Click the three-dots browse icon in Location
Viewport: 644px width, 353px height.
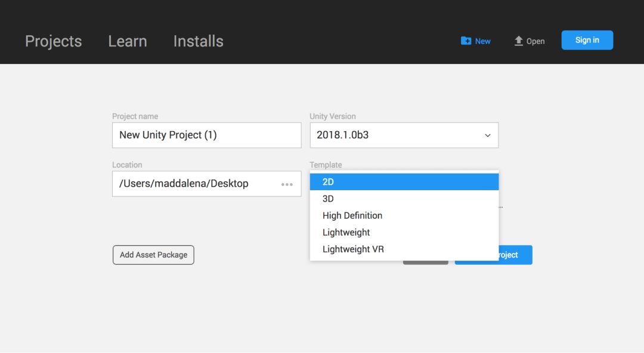[287, 184]
